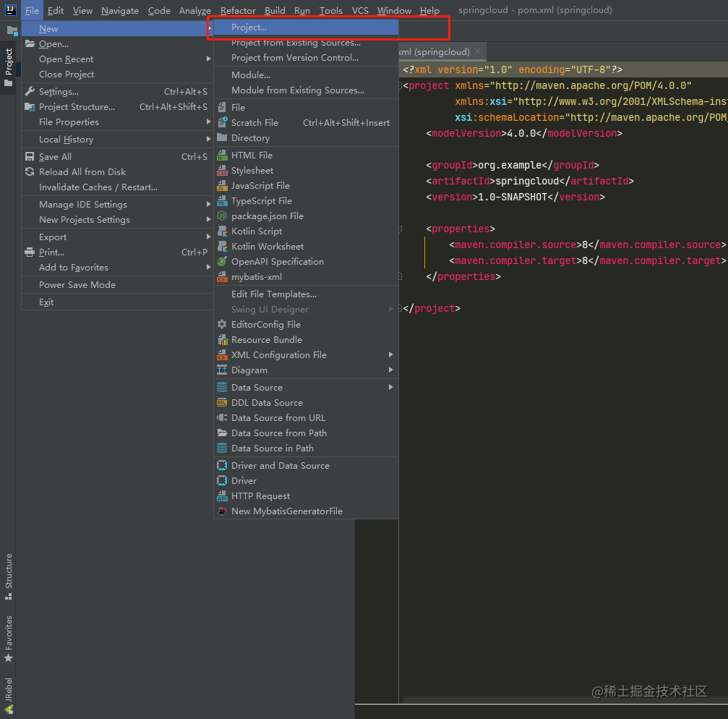The image size is (728, 719).
Task: Click the EditorConfig File gear icon
Action: (223, 324)
